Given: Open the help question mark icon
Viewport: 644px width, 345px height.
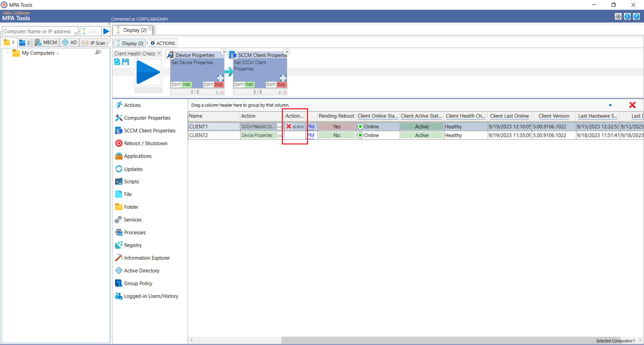Looking at the screenshot, I should (636, 16).
